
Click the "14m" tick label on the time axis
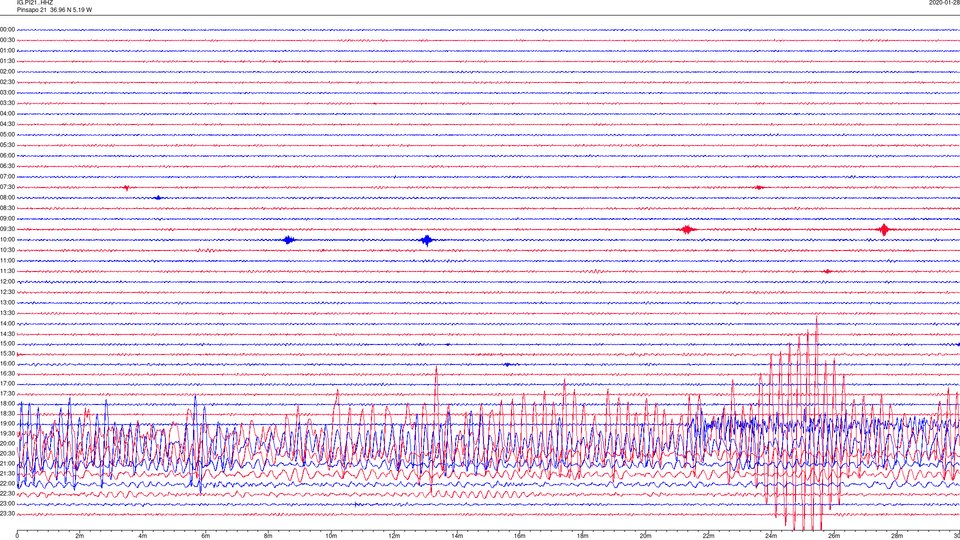tap(457, 536)
